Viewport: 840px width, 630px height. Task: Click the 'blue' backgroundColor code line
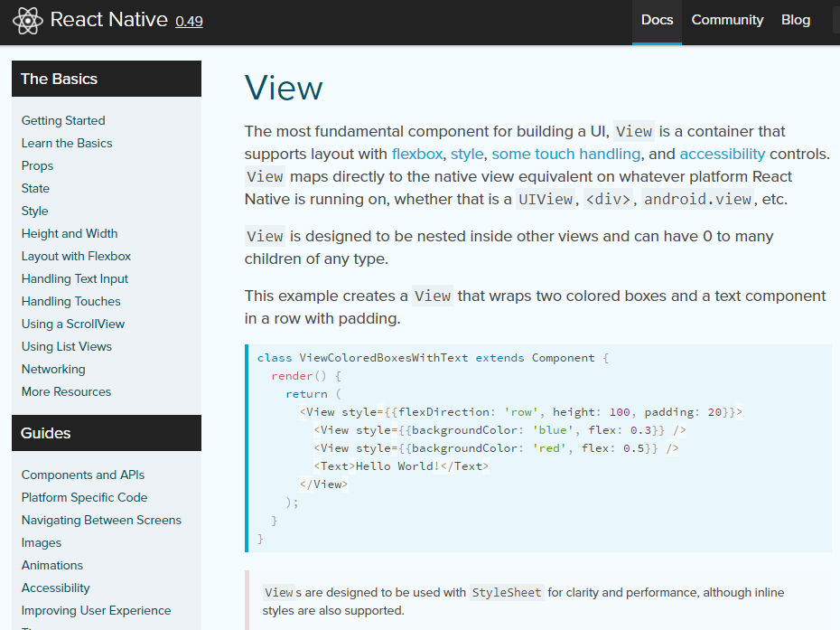[x=499, y=430]
